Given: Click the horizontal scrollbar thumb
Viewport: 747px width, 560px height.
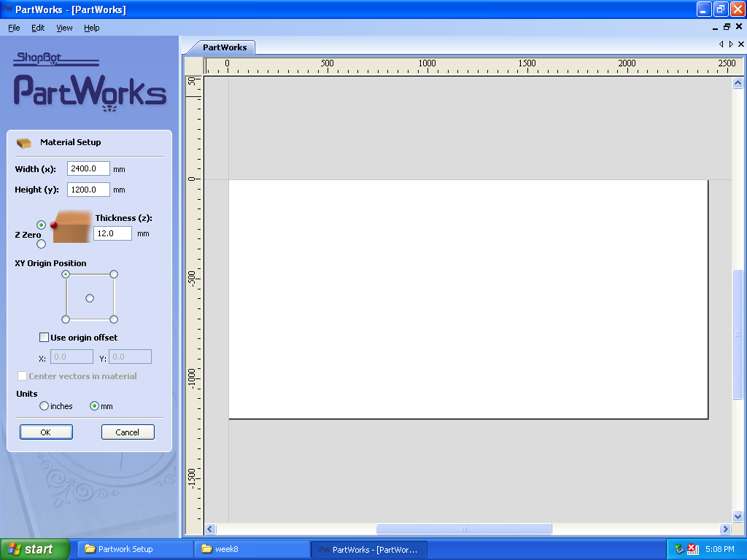Looking at the screenshot, I should pyautogui.click(x=464, y=529).
